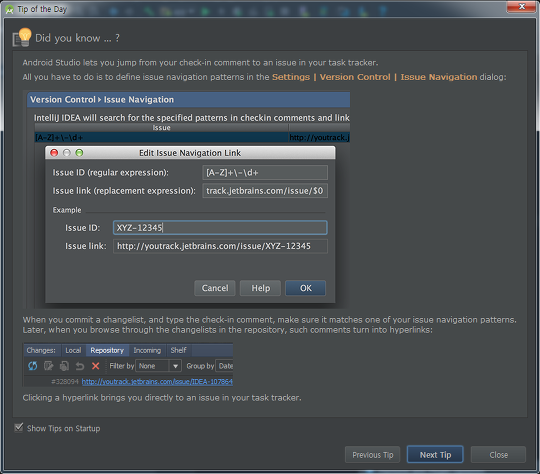
Task: Click the Next Tip button
Action: 435,455
